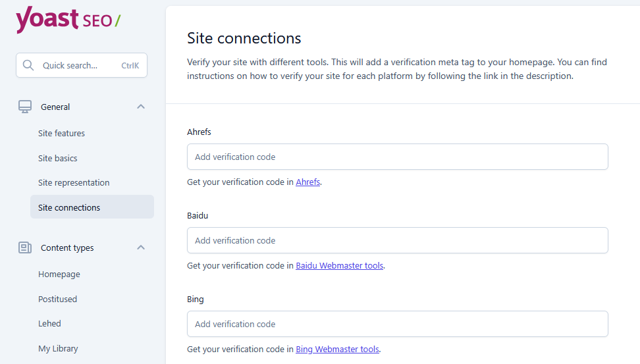Viewport: 640px width, 364px height.
Task: Click the Content types newspaper icon
Action: click(x=25, y=247)
